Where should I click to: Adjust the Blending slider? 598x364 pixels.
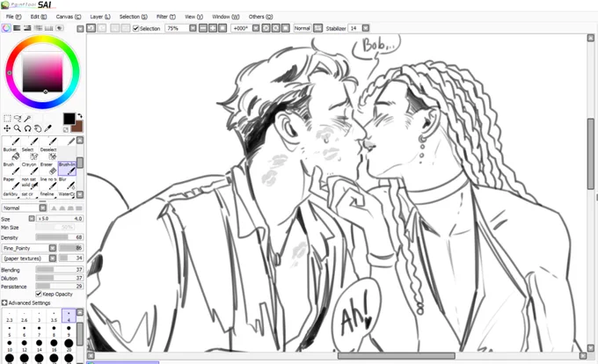(x=59, y=269)
